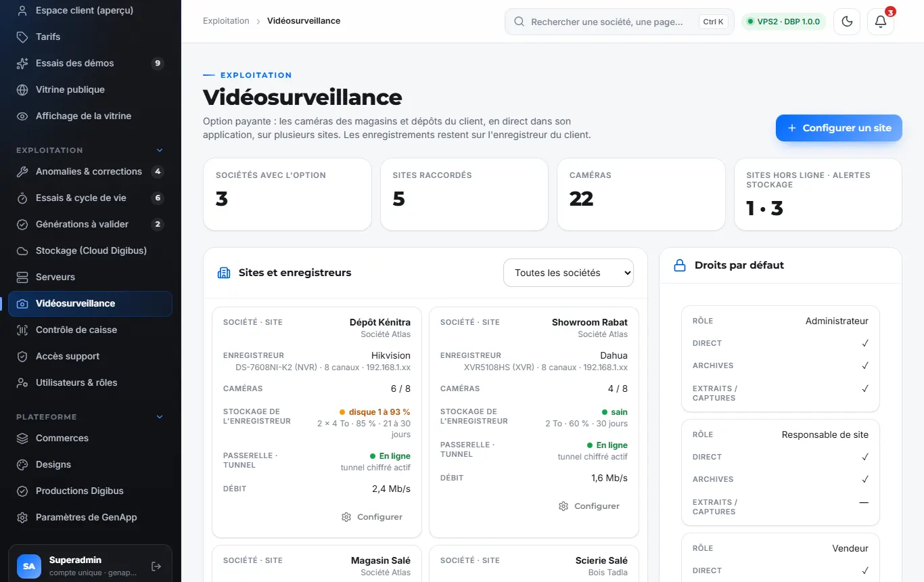Focus the Rechercher une société search field
This screenshot has width=924, height=582.
[619, 22]
